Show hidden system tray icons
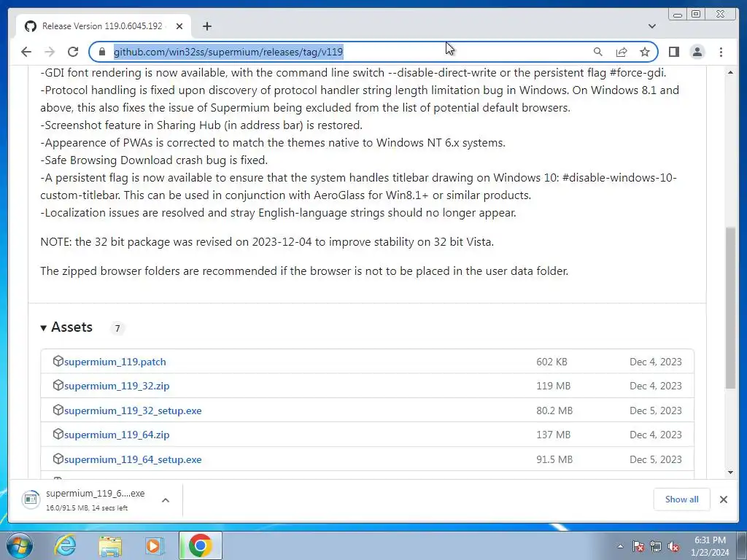This screenshot has width=747, height=560. click(620, 546)
